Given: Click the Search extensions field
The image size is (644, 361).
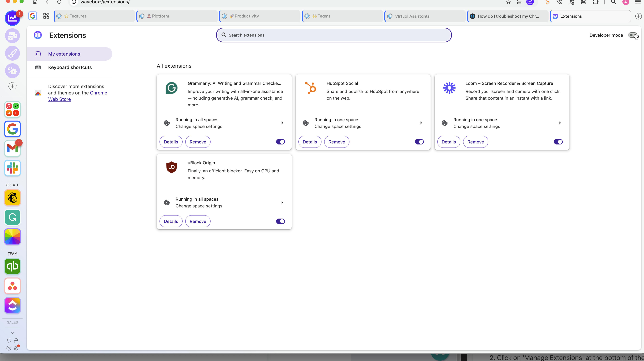Looking at the screenshot, I should (x=334, y=35).
